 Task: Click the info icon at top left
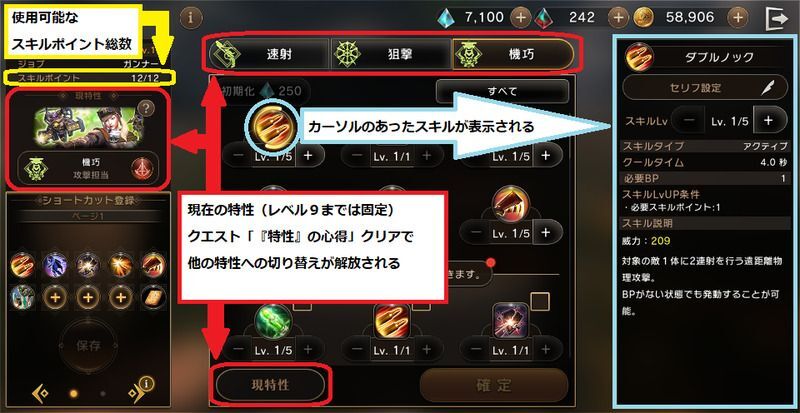pos(191,18)
